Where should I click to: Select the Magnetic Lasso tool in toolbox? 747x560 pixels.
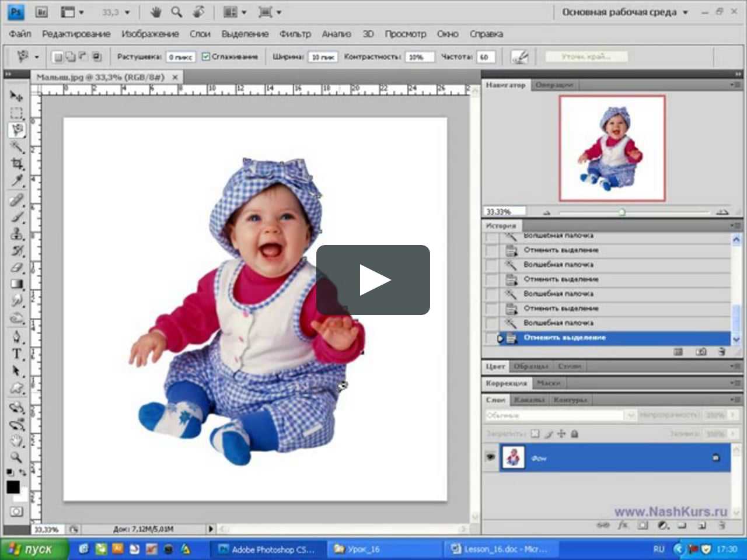pos(16,129)
